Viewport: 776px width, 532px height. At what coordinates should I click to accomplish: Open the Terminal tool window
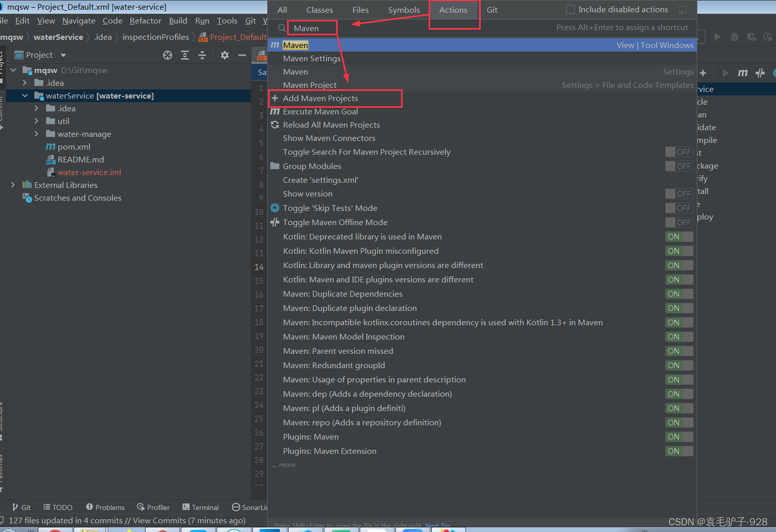click(x=200, y=507)
